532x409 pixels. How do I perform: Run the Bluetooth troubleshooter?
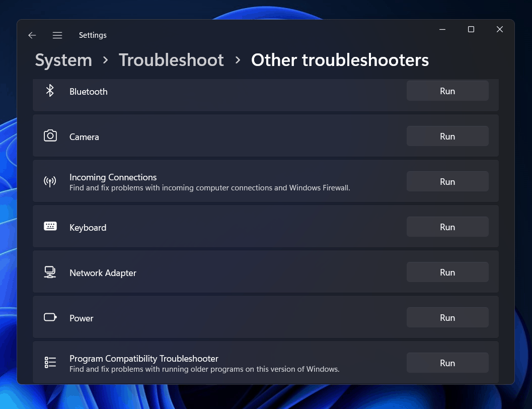447,91
